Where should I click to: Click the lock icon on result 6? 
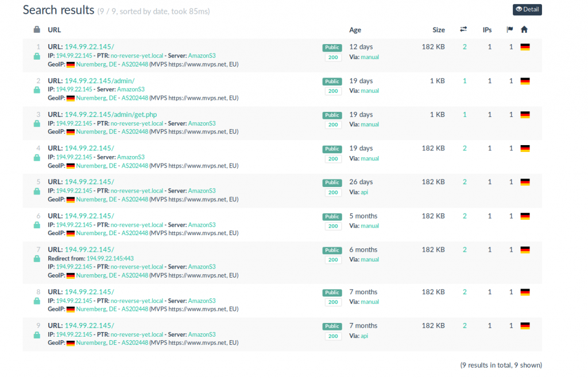pyautogui.click(x=37, y=225)
